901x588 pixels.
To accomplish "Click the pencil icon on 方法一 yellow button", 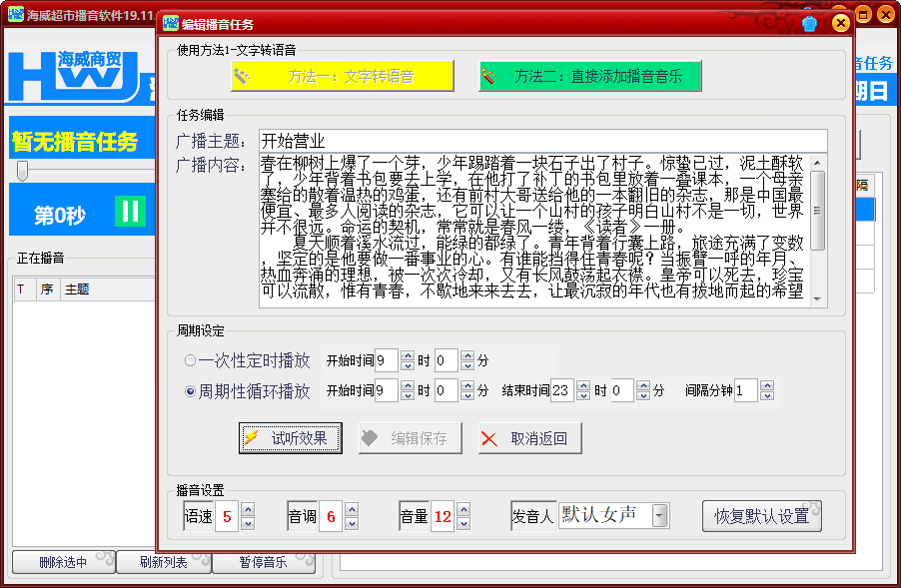I will click(242, 76).
